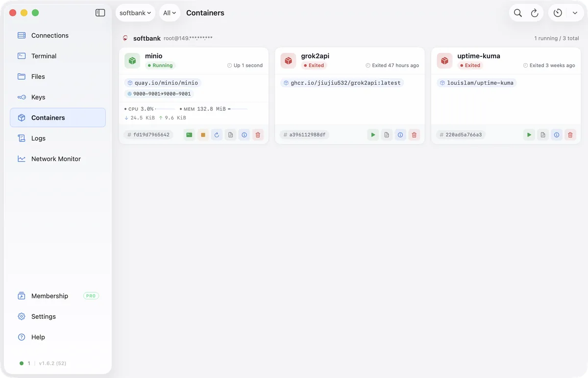Image resolution: width=588 pixels, height=378 pixels.
Task: Click container ID fd19d7965642
Action: (148, 135)
